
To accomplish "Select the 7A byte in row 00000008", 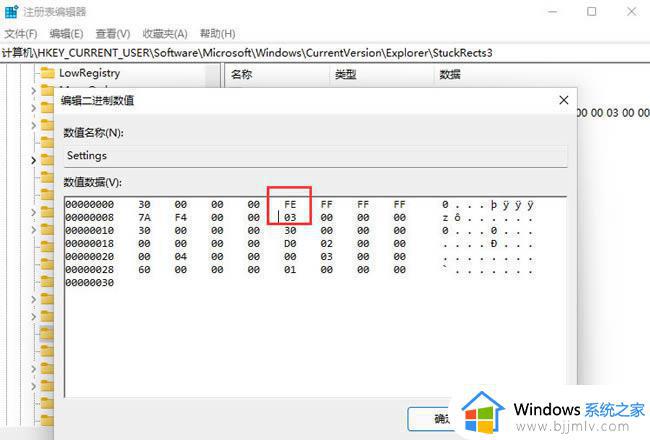I will pyautogui.click(x=144, y=217).
